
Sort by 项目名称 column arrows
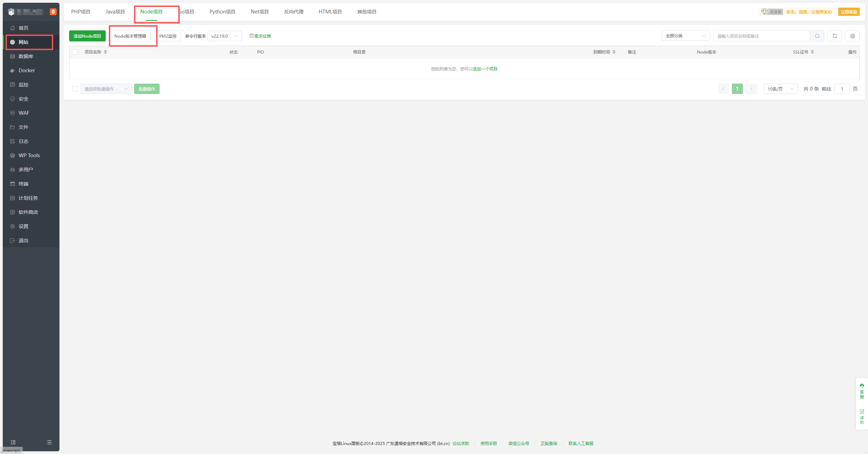pyautogui.click(x=105, y=52)
